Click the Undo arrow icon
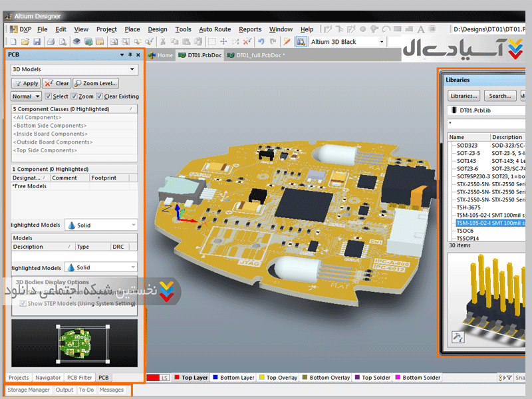532x399 pixels. (261, 42)
